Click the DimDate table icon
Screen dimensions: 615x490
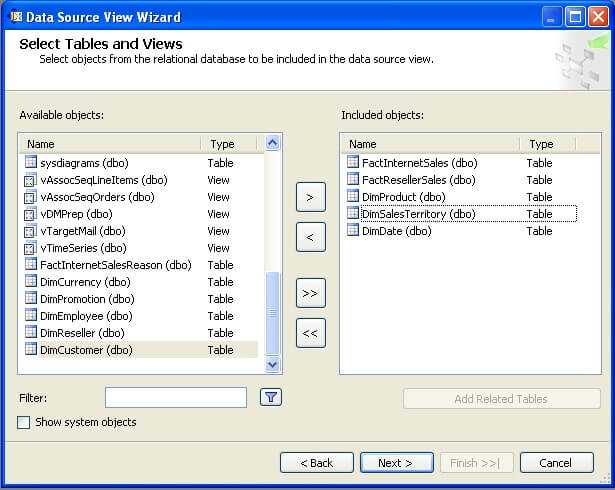pos(352,231)
